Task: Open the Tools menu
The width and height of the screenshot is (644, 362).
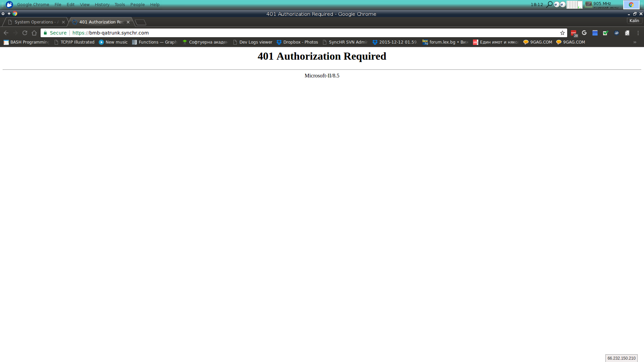Action: (120, 4)
